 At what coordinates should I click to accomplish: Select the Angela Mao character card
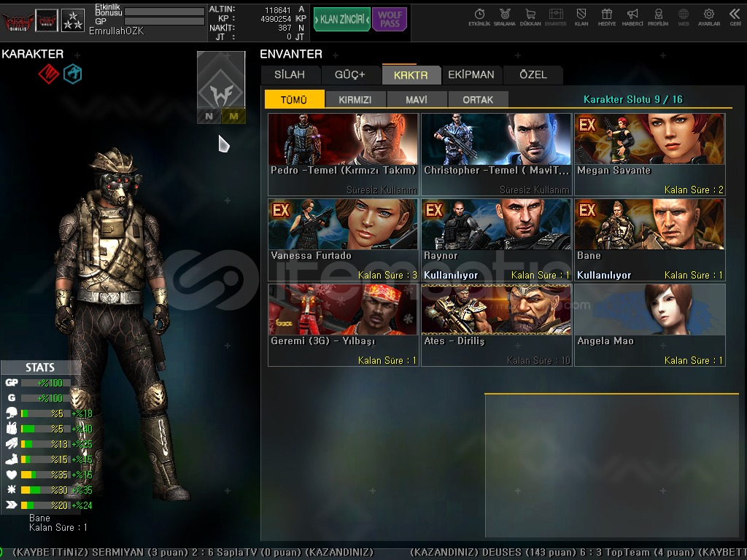click(650, 325)
